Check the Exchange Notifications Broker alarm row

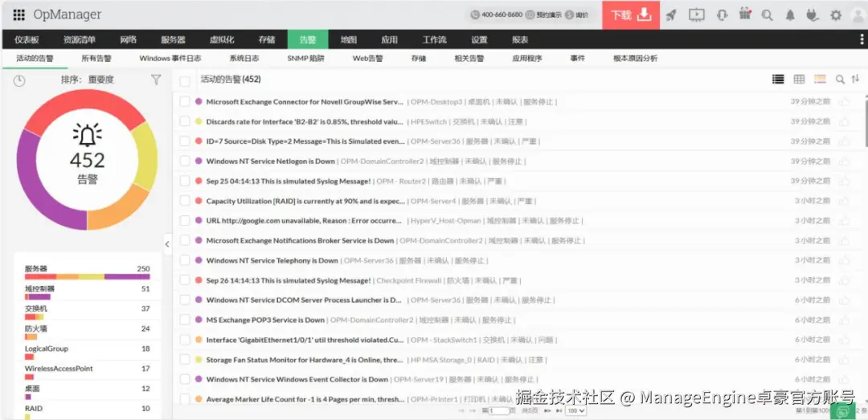(x=185, y=240)
